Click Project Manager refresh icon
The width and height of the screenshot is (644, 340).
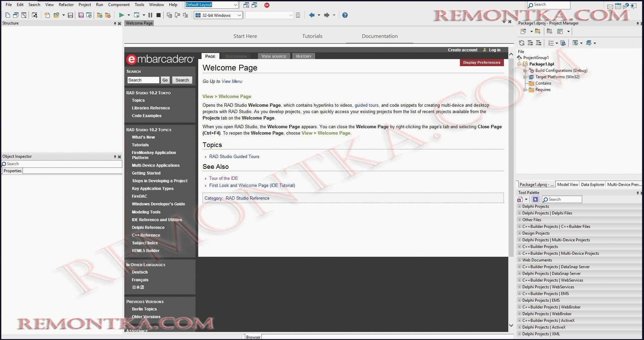pyautogui.click(x=522, y=43)
